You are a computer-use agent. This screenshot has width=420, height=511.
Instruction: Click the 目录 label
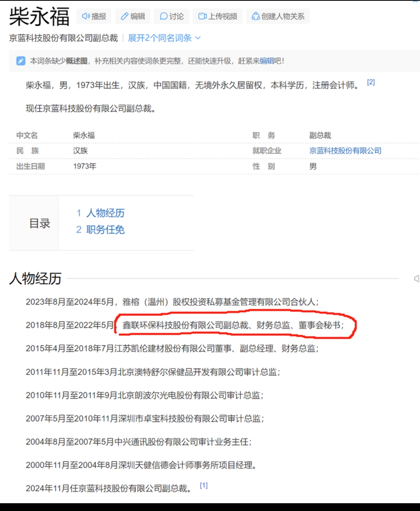40,223
